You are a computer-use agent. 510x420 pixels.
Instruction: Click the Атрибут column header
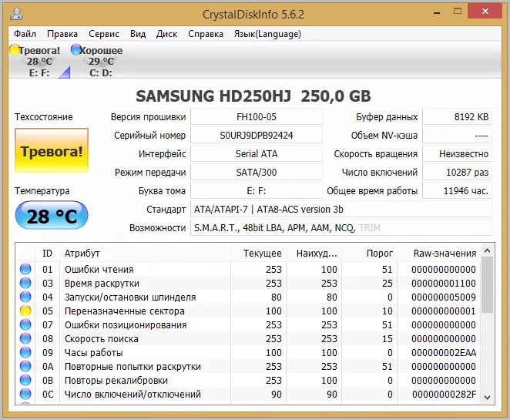[145, 253]
